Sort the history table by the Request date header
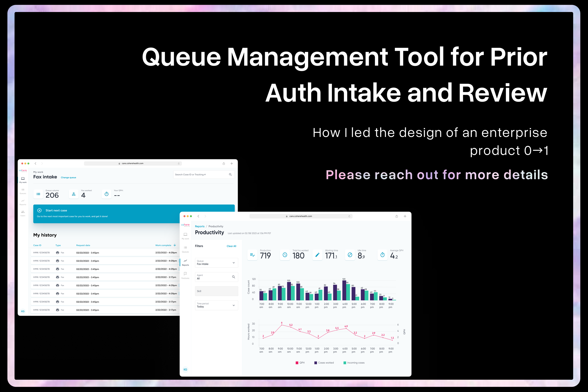 pos(83,245)
